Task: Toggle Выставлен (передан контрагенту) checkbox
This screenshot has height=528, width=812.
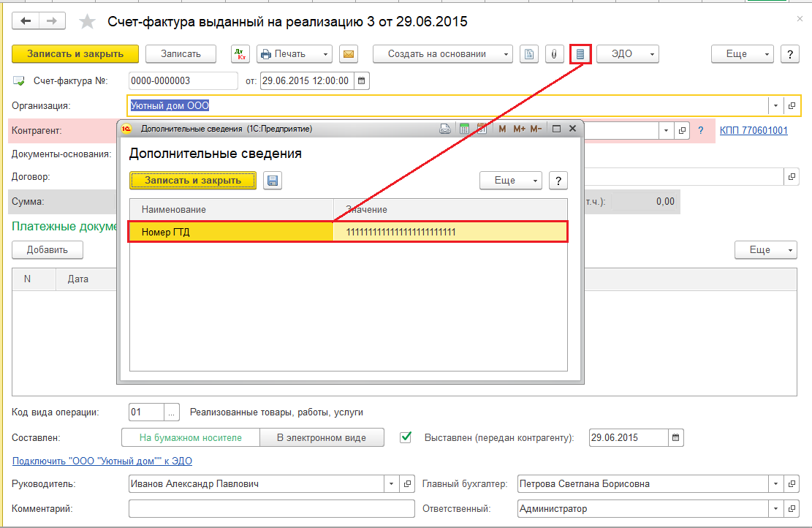Action: [406, 437]
